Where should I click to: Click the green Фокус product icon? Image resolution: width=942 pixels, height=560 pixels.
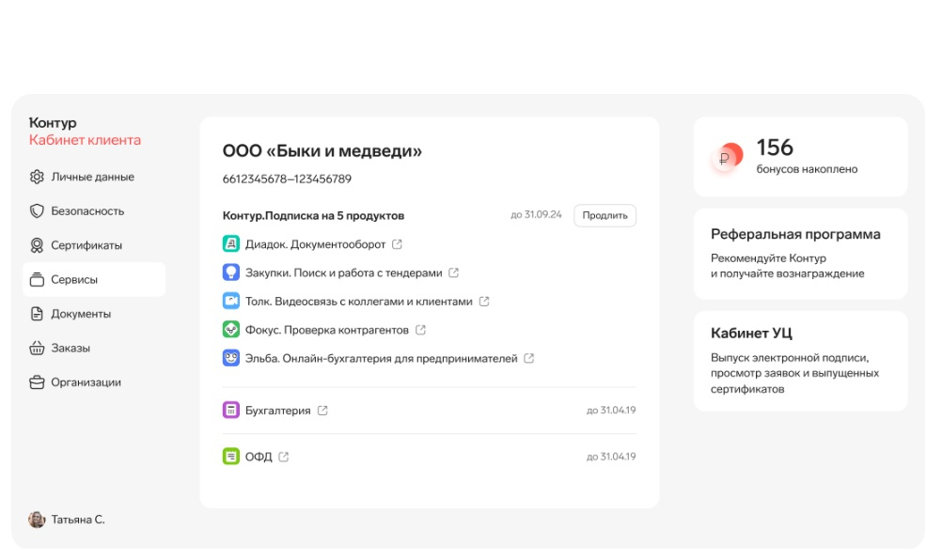tap(230, 330)
